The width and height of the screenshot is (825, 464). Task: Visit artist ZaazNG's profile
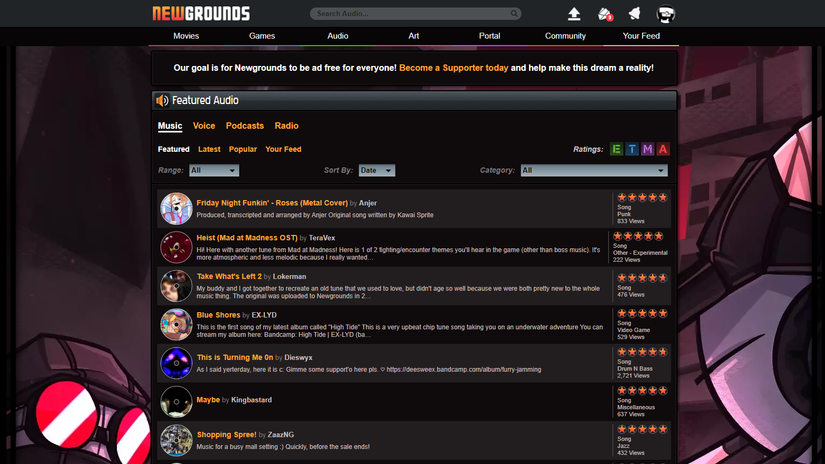(280, 435)
